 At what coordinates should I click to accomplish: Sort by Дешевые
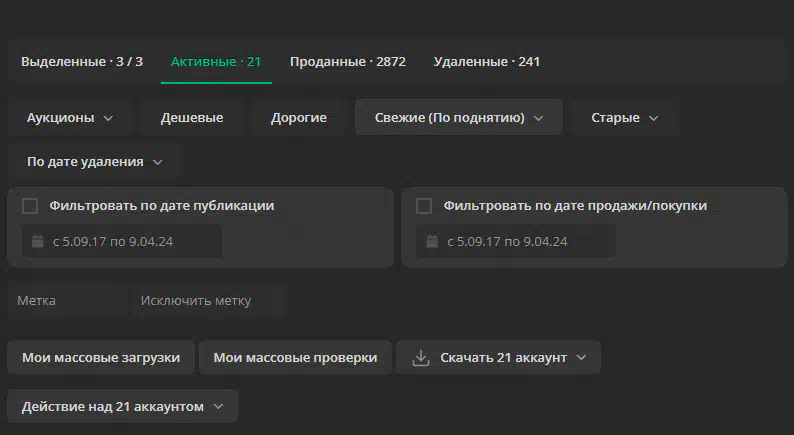coord(192,118)
